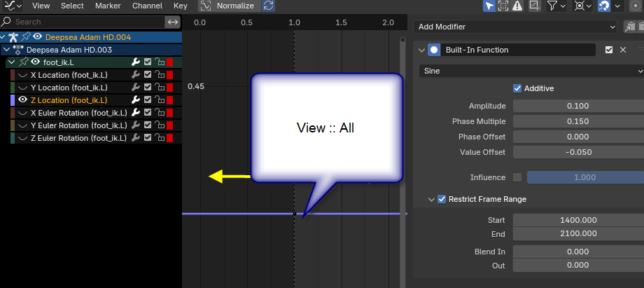The height and width of the screenshot is (288, 644).
Task: Click wrench icon on X Location row
Action: (x=136, y=75)
